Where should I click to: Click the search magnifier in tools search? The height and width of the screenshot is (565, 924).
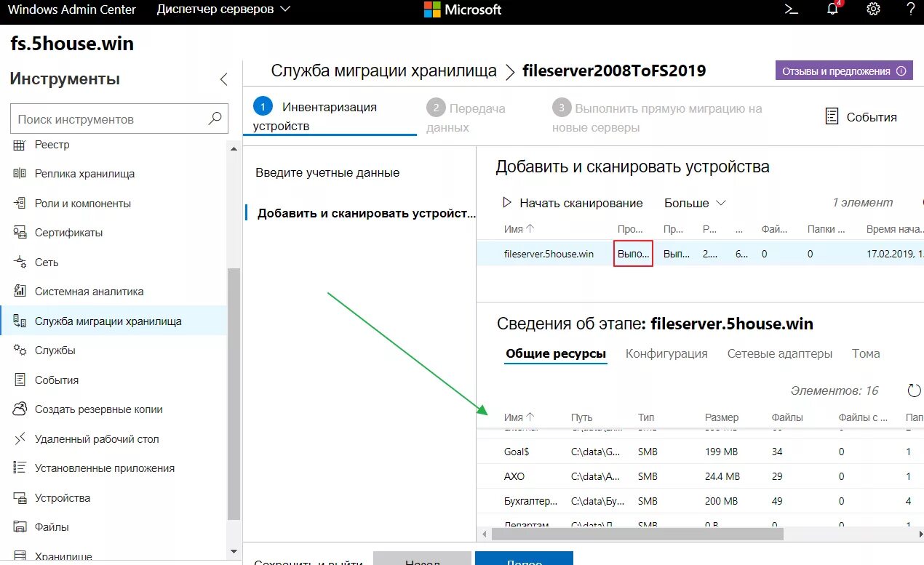215,119
